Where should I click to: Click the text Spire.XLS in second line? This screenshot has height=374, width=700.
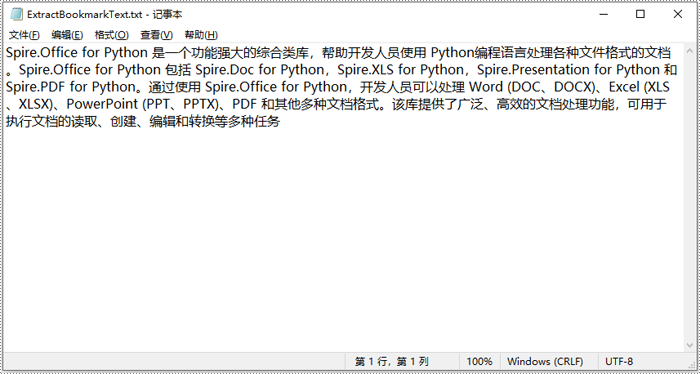tap(365, 70)
